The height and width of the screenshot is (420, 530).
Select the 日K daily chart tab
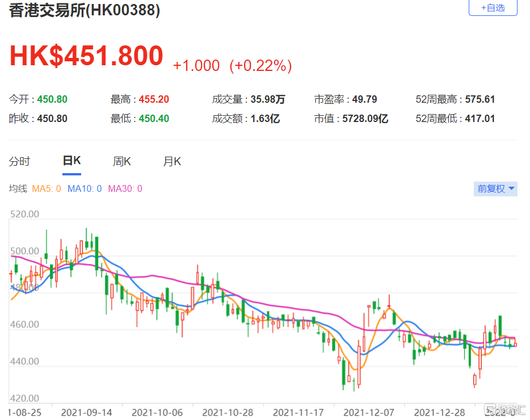click(x=71, y=161)
